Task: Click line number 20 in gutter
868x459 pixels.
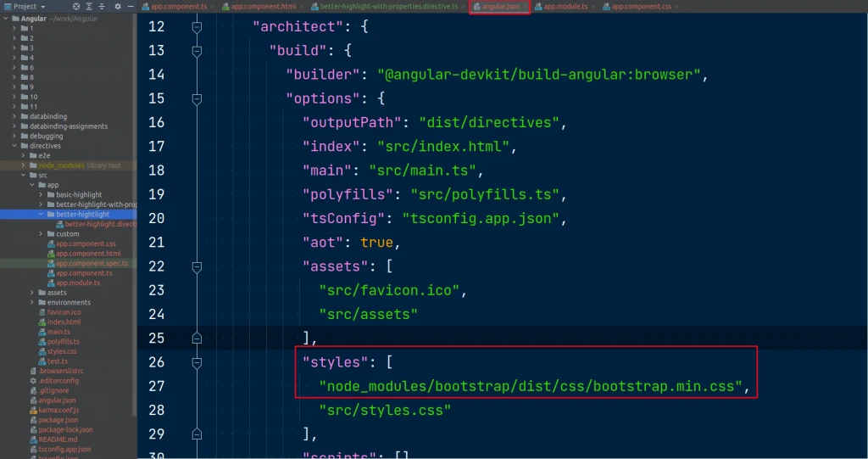Action: [156, 218]
